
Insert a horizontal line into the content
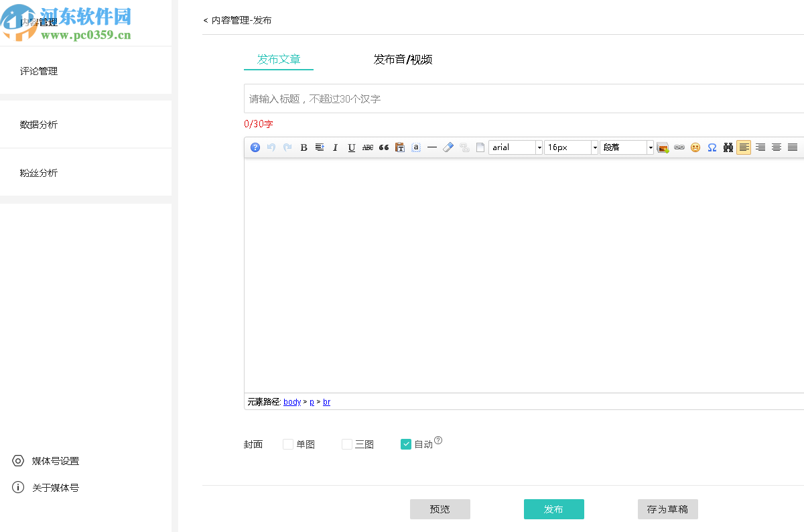click(x=431, y=147)
